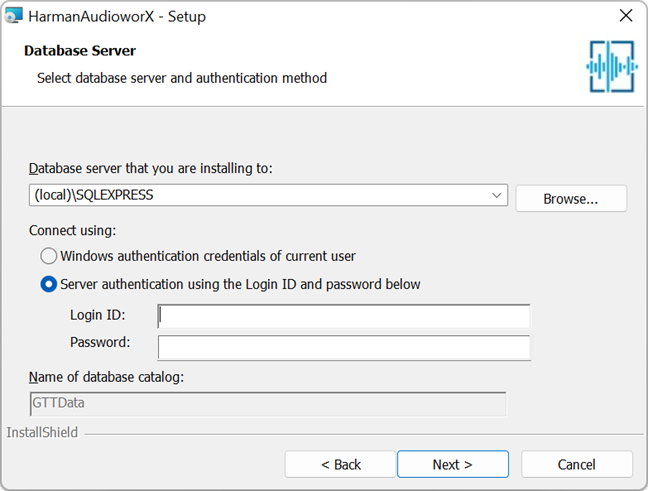
Task: Click 'Database server that you are installing to' label
Action: point(150,169)
